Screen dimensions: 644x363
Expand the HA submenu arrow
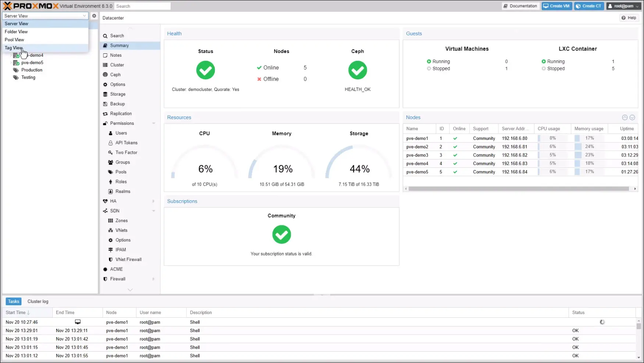[154, 201]
